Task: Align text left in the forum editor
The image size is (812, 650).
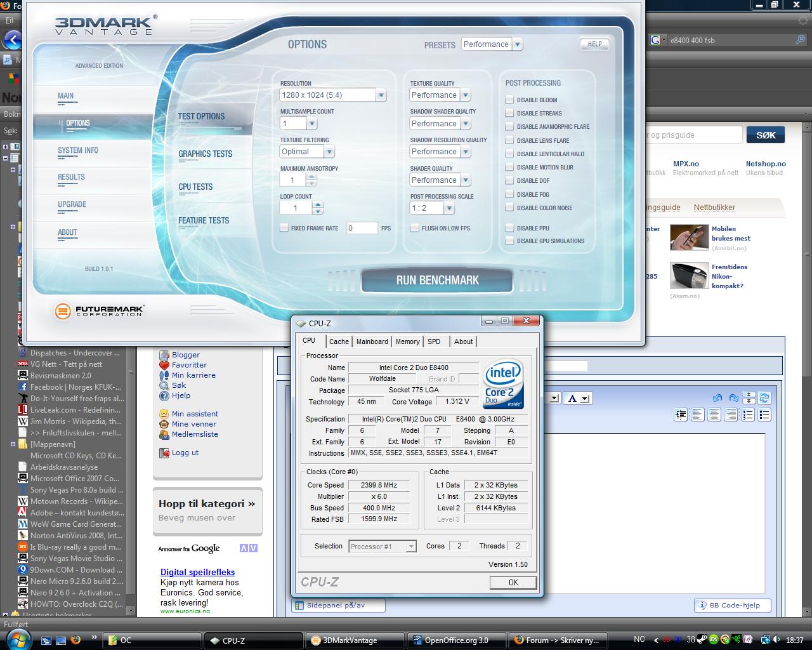Action: 697,415
